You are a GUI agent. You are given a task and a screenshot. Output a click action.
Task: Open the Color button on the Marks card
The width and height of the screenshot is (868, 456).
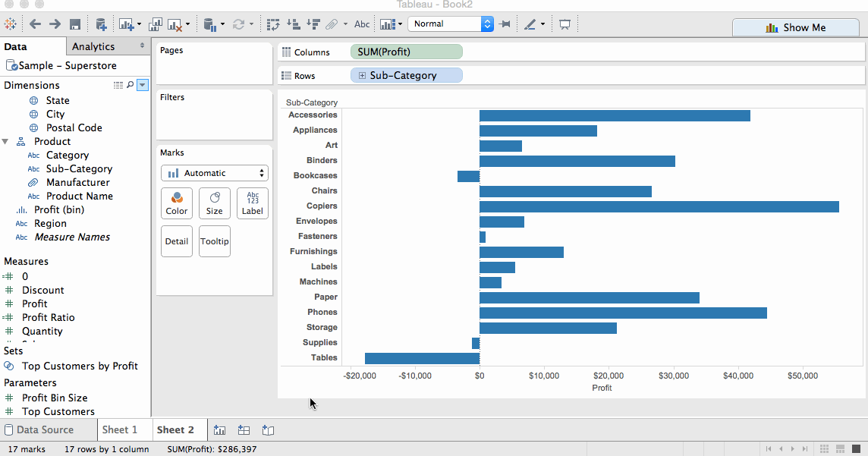pos(176,203)
